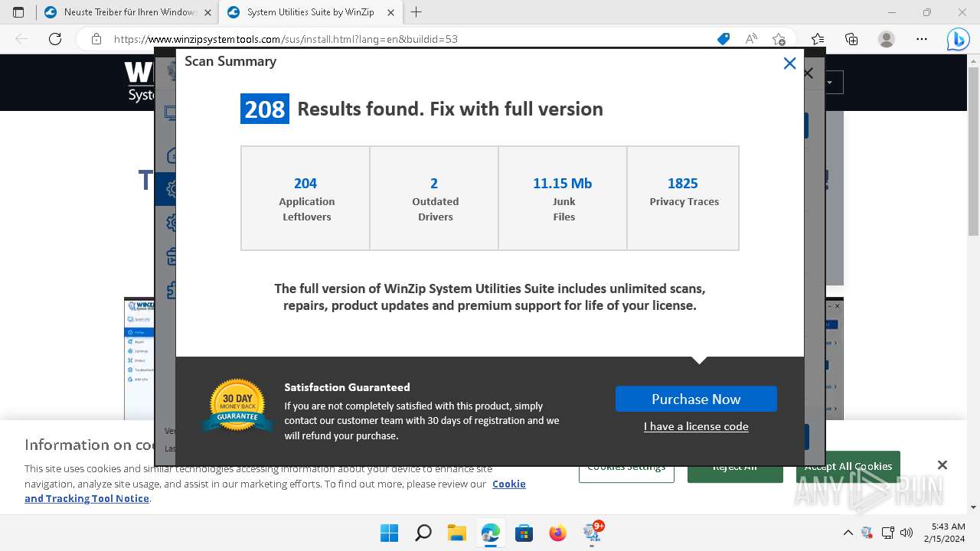
Task: Open the WinZip utilities taskbar icon
Action: pos(593,533)
